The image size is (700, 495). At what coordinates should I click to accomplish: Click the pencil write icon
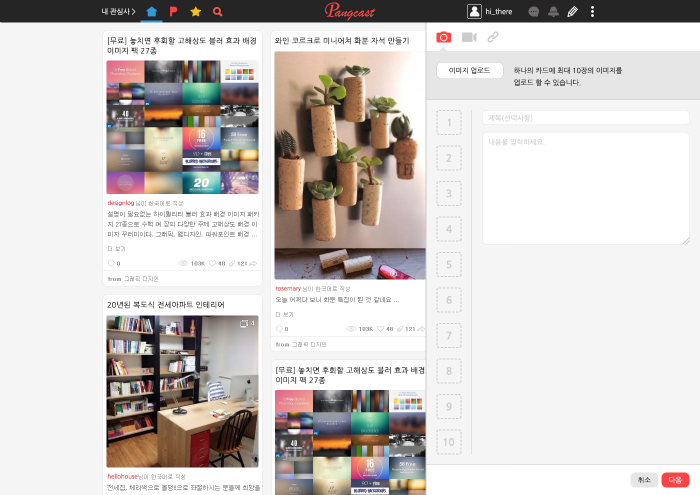[572, 12]
